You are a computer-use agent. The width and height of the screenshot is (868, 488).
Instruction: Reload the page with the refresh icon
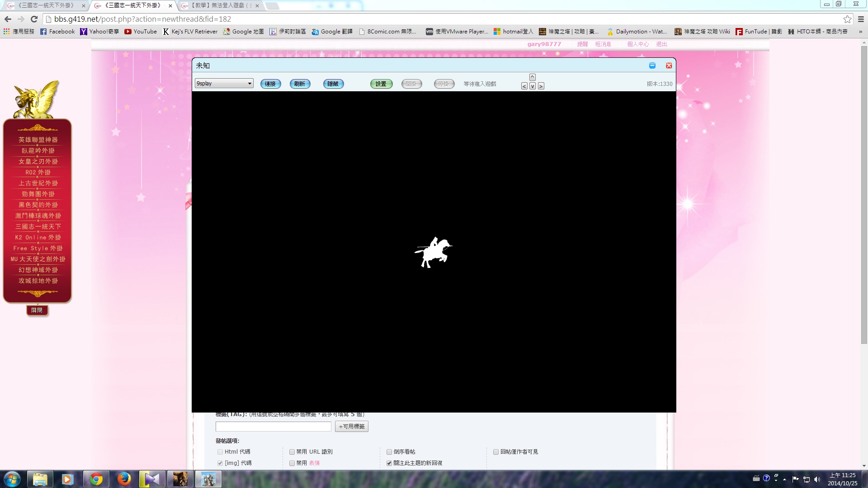tap(34, 19)
